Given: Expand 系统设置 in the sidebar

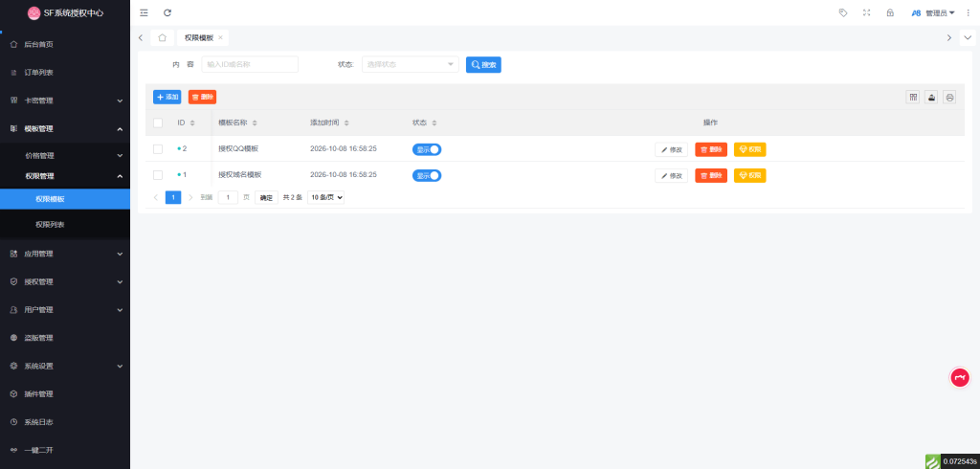Looking at the screenshot, I should [65, 366].
